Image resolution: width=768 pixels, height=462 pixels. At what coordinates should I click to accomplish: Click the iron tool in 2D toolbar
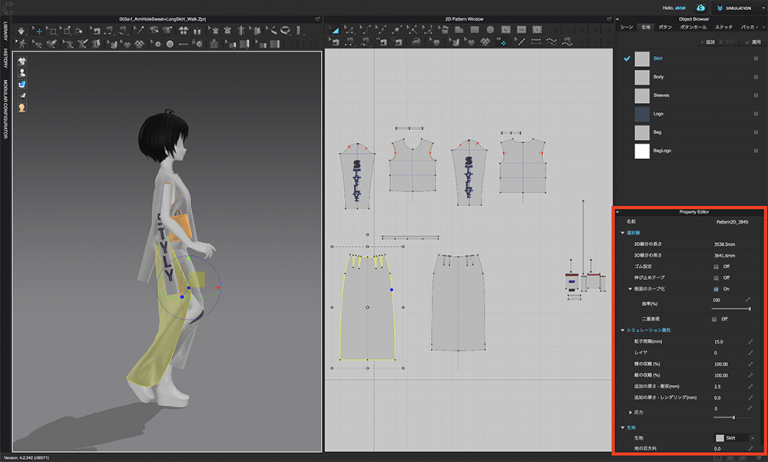tap(416, 42)
